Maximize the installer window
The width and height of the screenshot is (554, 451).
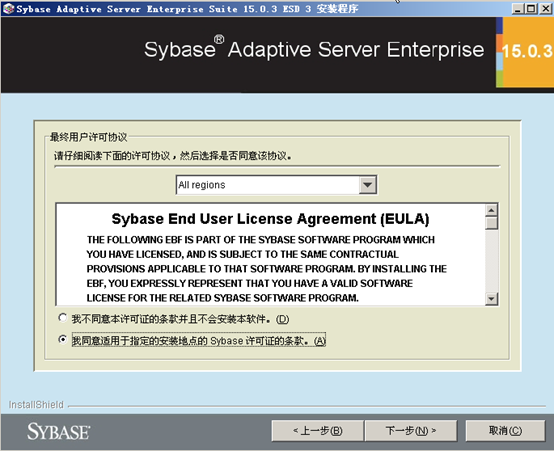531,8
